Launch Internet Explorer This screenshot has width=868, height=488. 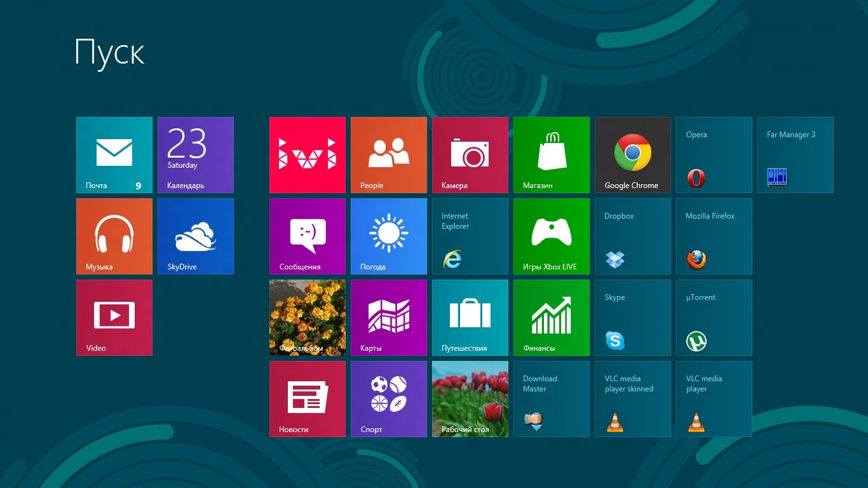click(x=470, y=236)
